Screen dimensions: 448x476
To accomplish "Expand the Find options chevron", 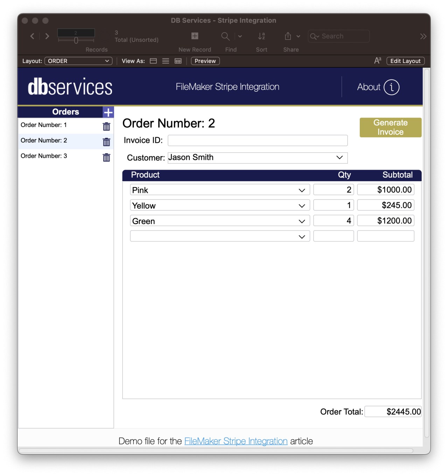I will click(x=240, y=36).
